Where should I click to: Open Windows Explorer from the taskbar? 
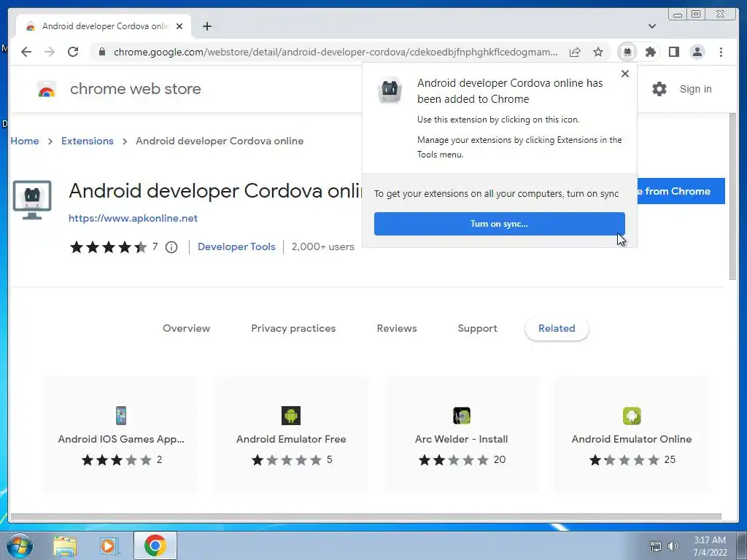(65, 546)
